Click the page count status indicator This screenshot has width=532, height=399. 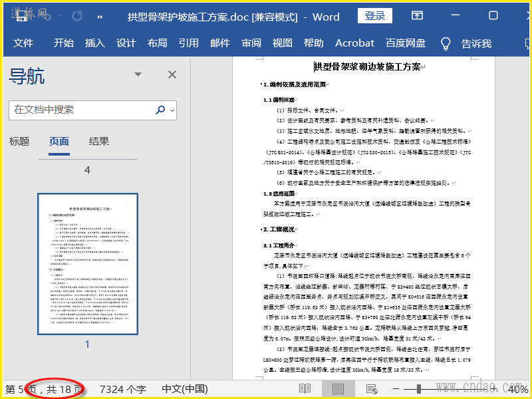44,389
